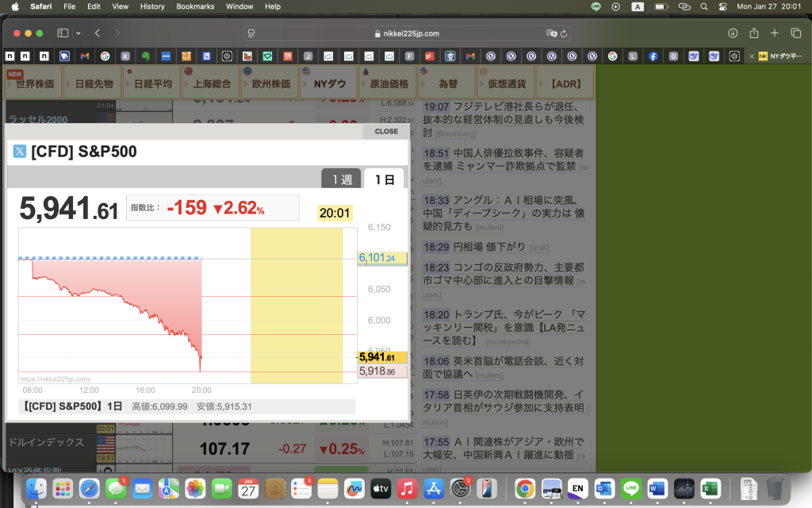This screenshot has height=508, width=812.
Task: Click Safari's Downloads icon in the toolbar
Action: tap(731, 33)
